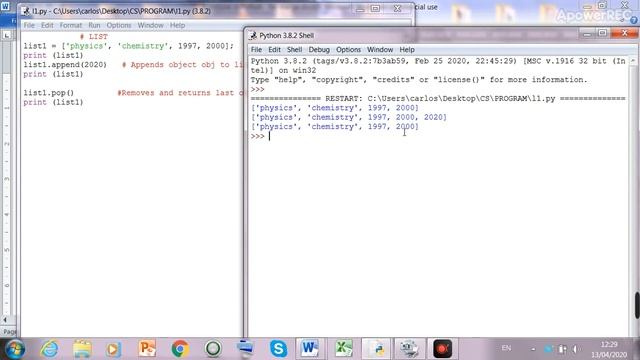640x360 pixels.
Task: Open Help menu in Python Shell
Action: pyautogui.click(x=407, y=49)
